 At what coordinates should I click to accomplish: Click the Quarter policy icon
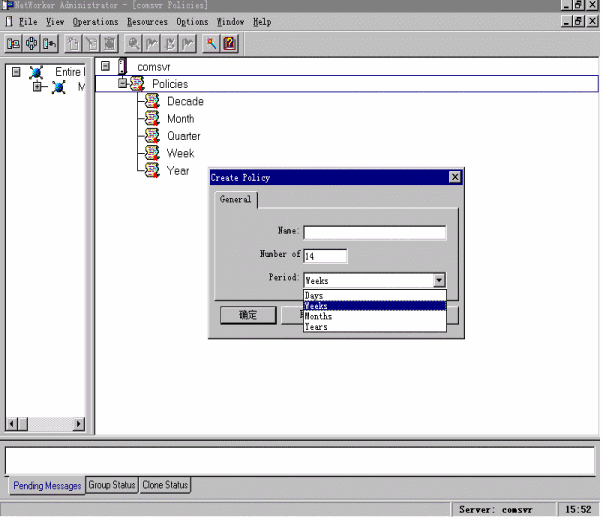click(x=152, y=136)
